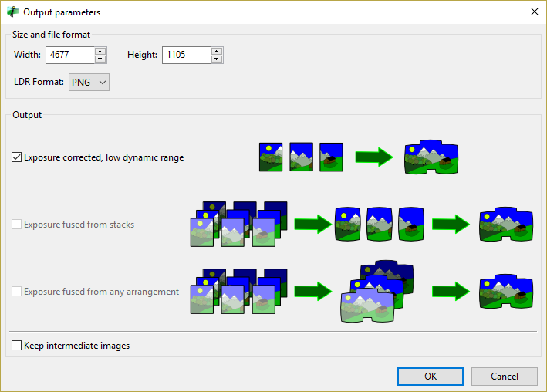Increase Width using the up arrow
547x392 pixels.
(100, 52)
